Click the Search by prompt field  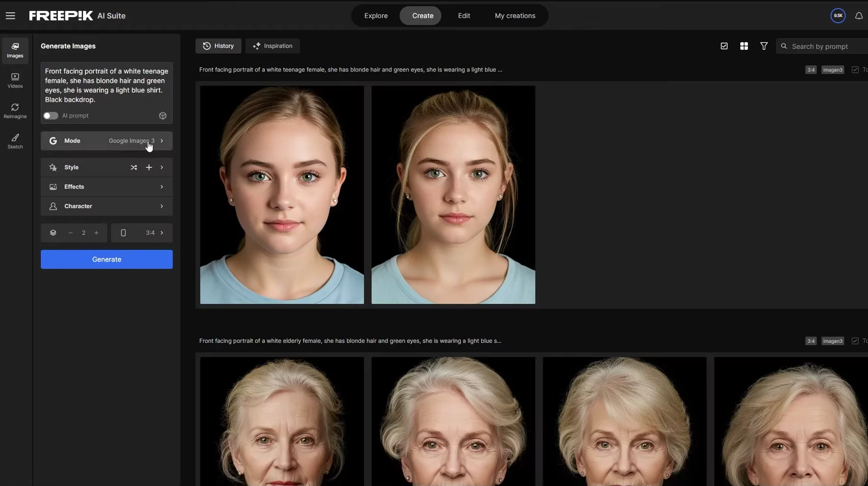click(822, 46)
